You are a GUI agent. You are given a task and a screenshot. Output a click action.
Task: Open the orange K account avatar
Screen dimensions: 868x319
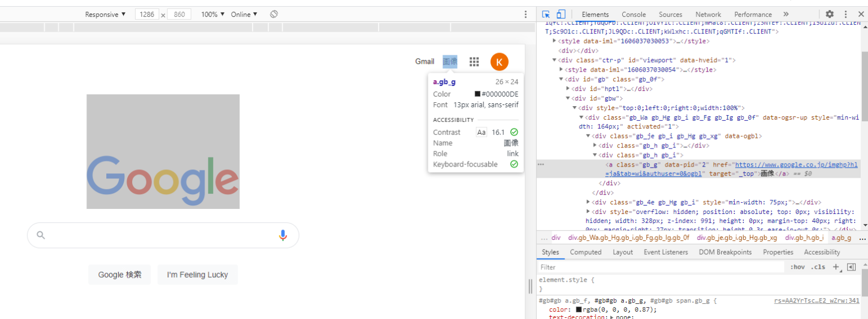(499, 62)
